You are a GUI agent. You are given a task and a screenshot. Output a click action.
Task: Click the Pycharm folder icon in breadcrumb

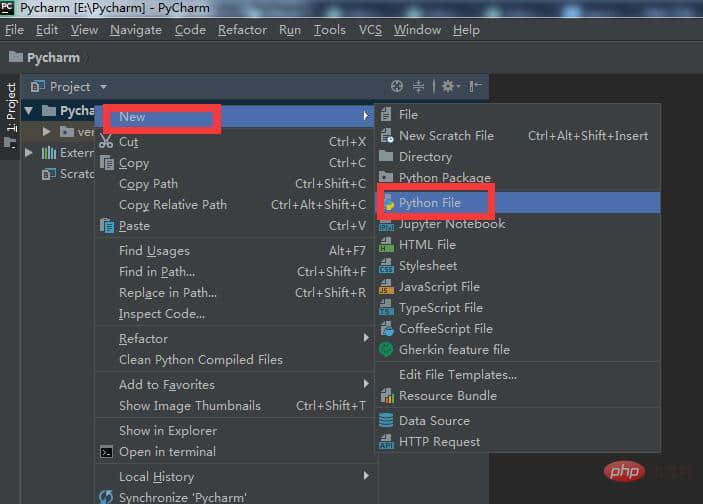16,57
